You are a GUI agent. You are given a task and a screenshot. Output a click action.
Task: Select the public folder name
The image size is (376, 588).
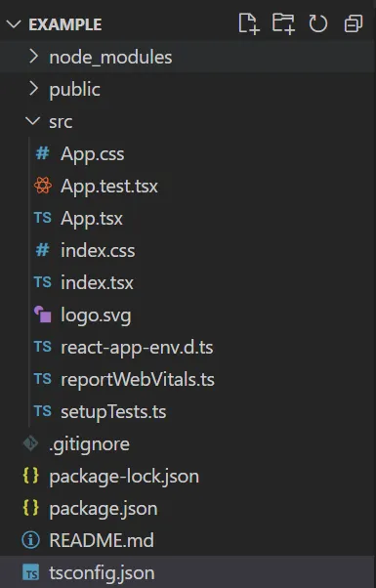click(74, 90)
